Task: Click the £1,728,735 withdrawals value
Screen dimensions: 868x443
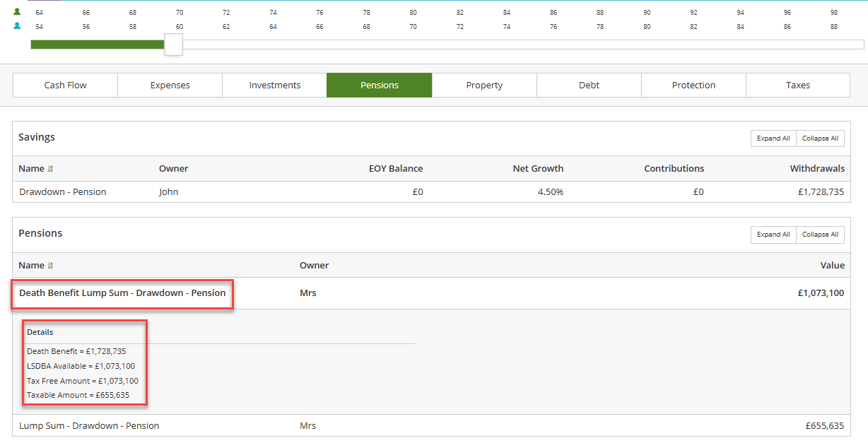Action: pyautogui.click(x=820, y=192)
